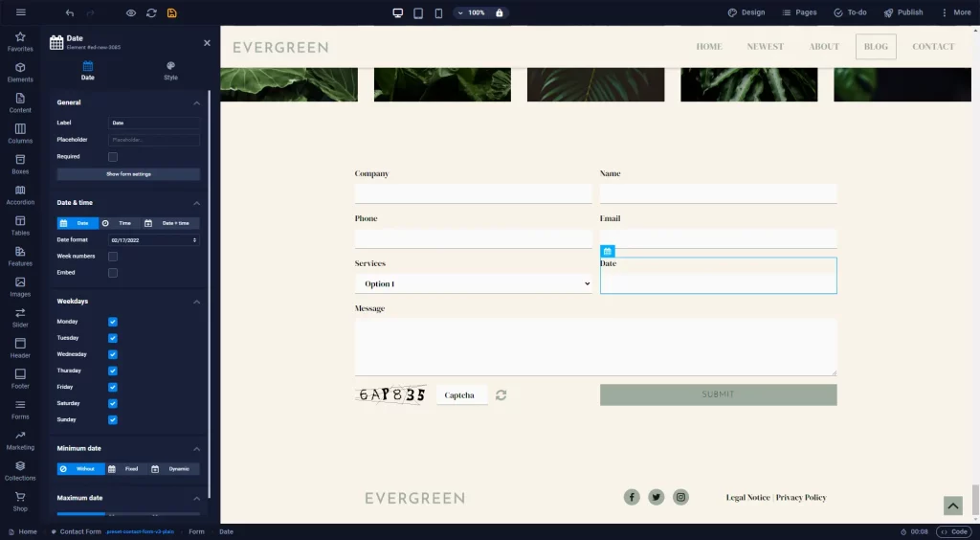Switch to tablet preview mode
Viewport: 980px width, 540px height.
[418, 12]
